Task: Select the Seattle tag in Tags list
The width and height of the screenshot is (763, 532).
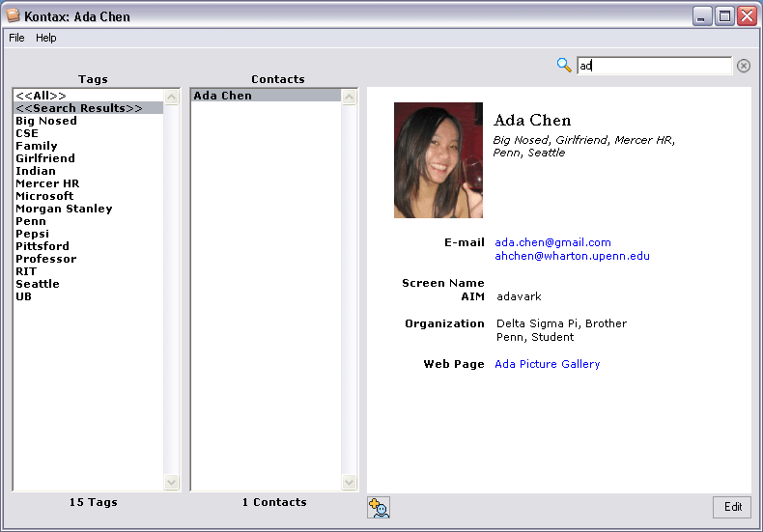Action: (88, 284)
